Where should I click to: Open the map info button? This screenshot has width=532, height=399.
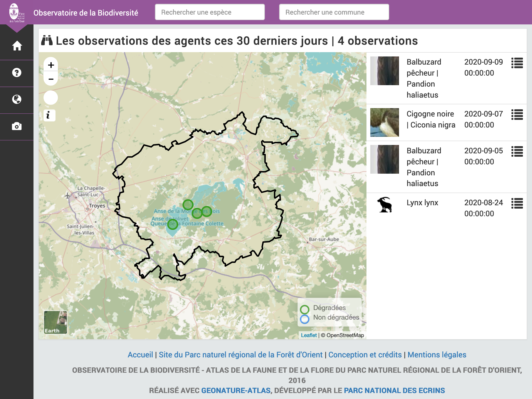(49, 115)
